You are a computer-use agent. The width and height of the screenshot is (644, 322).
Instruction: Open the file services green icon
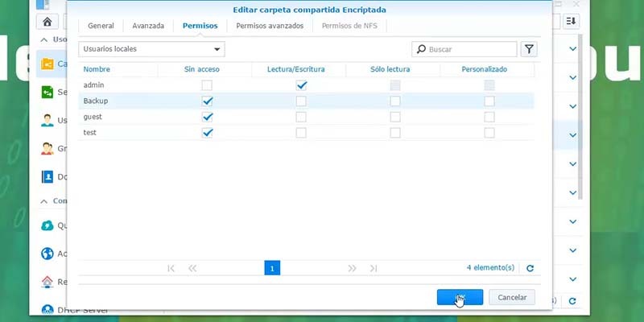pyautogui.click(x=47, y=92)
